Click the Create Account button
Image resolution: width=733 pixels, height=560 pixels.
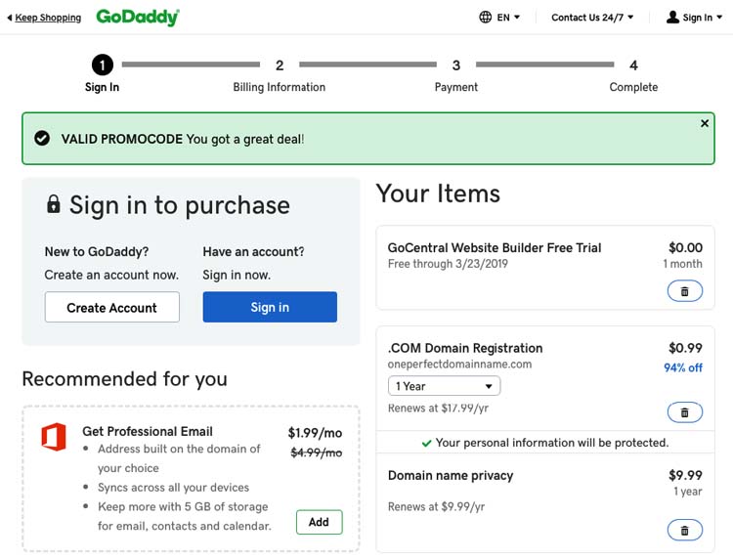pos(111,307)
